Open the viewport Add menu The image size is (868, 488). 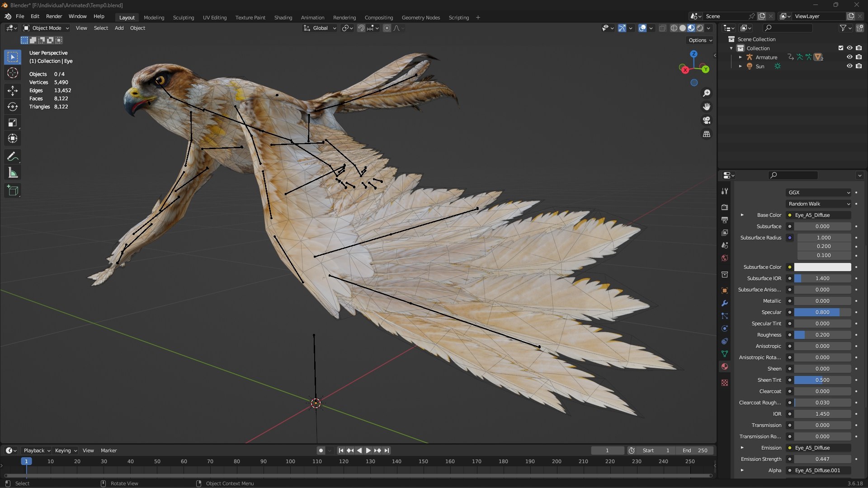pyautogui.click(x=119, y=28)
